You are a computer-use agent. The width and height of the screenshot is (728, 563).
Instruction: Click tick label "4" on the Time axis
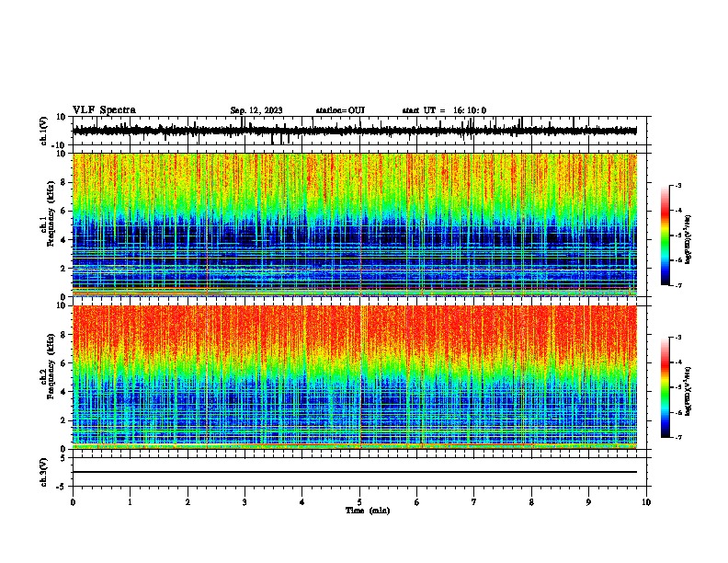[x=302, y=502]
